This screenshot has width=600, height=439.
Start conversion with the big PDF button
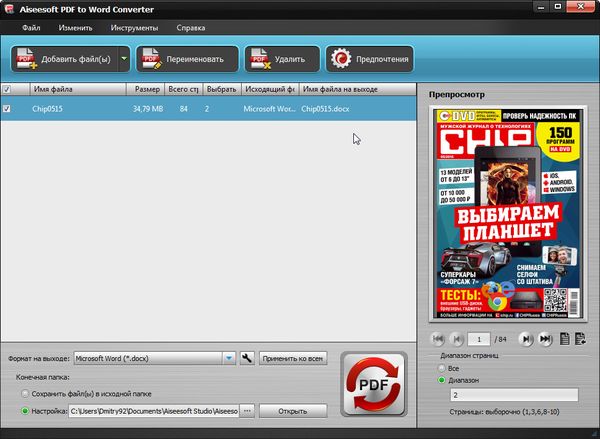(x=374, y=384)
